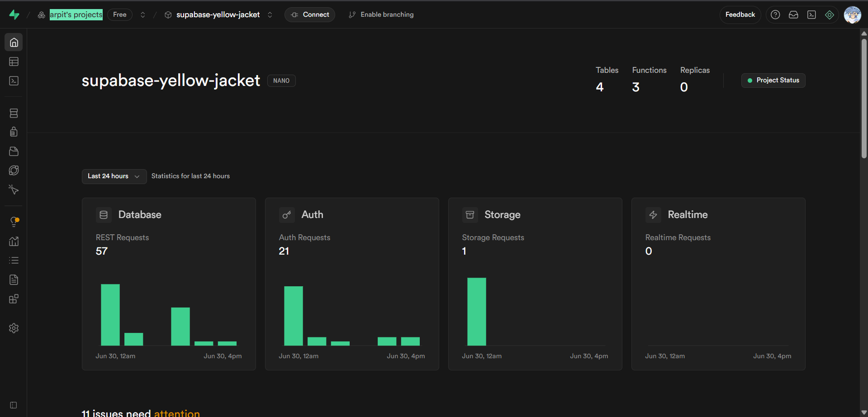
Task: Click the project box icon beside supabase-yellow-jacket
Action: 168,15
